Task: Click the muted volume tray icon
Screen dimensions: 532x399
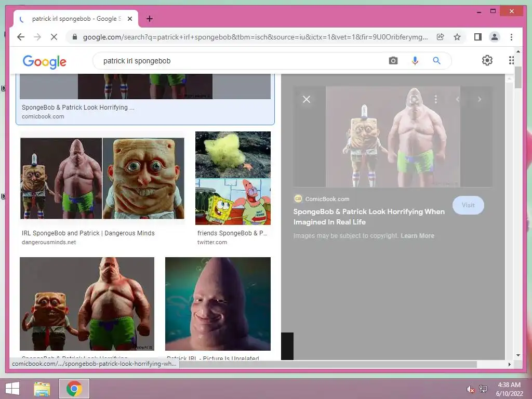Action: point(470,389)
